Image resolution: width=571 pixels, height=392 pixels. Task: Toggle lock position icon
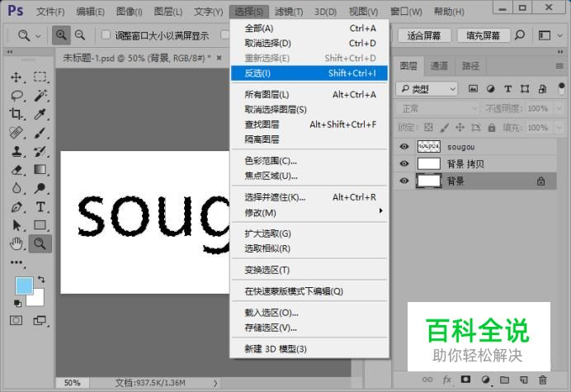[460, 128]
